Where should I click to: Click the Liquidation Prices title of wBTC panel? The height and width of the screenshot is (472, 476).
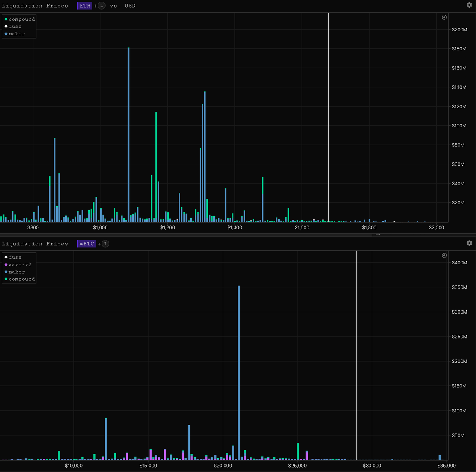click(x=35, y=244)
